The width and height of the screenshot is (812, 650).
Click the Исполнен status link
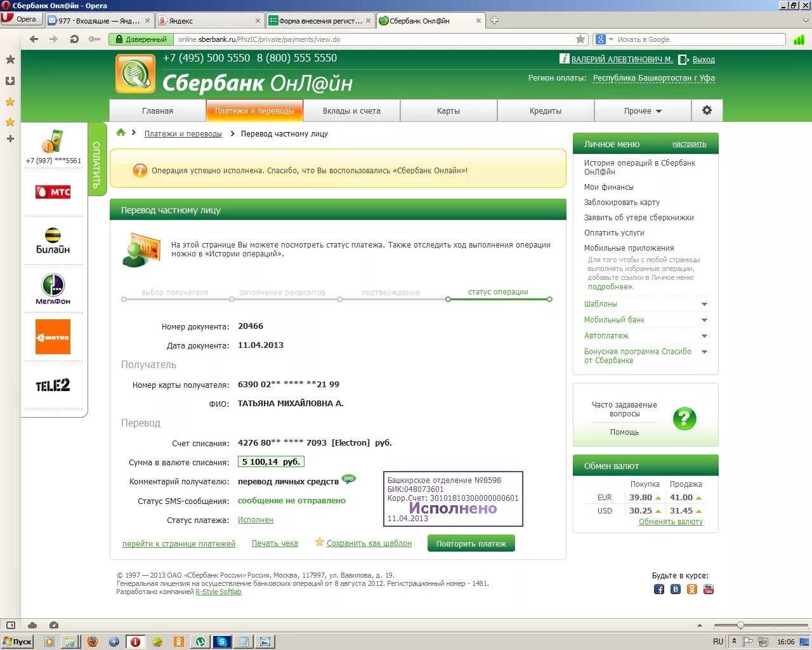point(256,520)
